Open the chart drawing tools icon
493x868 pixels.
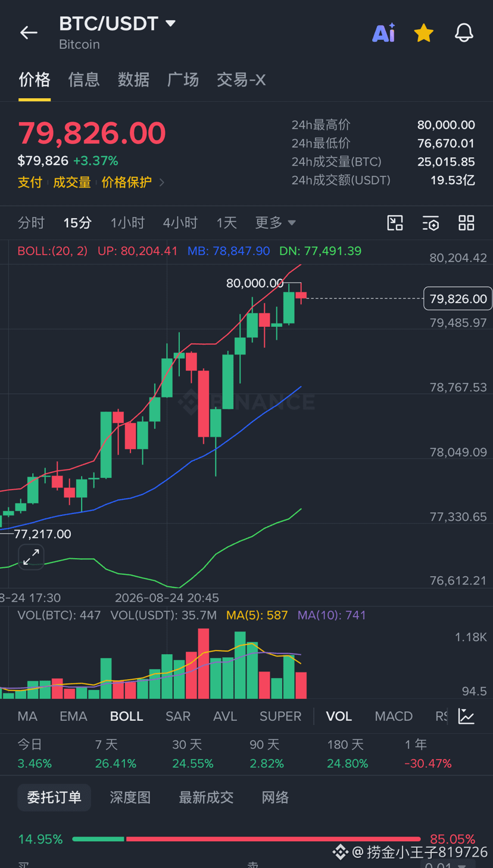coord(395,223)
